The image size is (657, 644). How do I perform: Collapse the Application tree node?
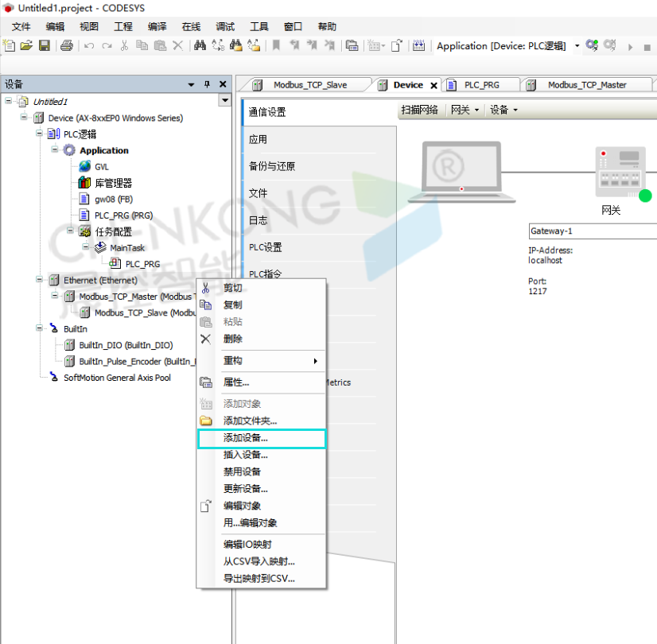click(56, 150)
